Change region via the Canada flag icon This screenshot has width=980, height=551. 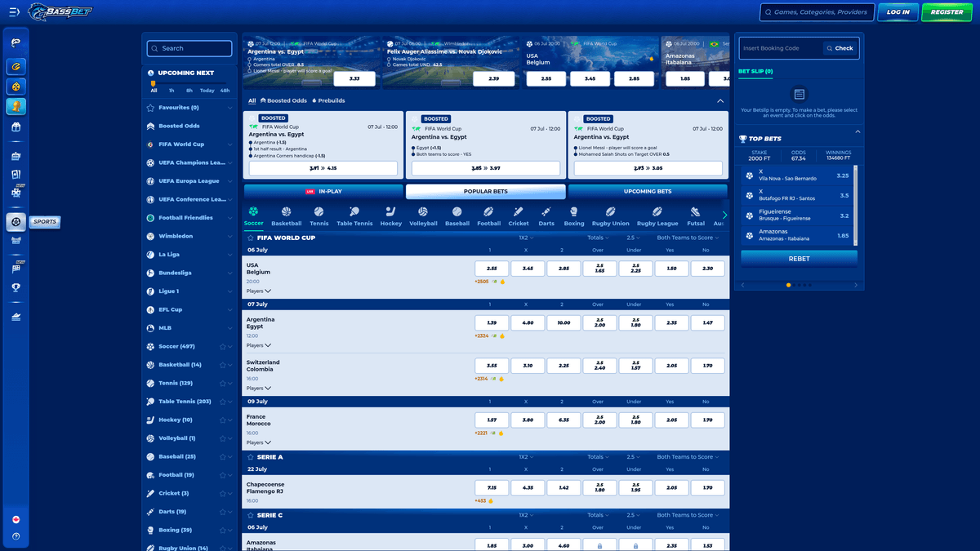(16, 519)
